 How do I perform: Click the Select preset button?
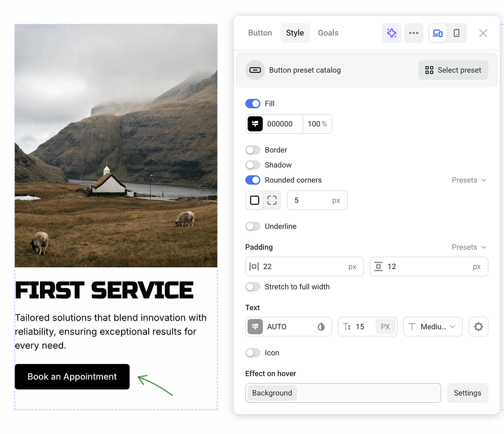(x=453, y=70)
